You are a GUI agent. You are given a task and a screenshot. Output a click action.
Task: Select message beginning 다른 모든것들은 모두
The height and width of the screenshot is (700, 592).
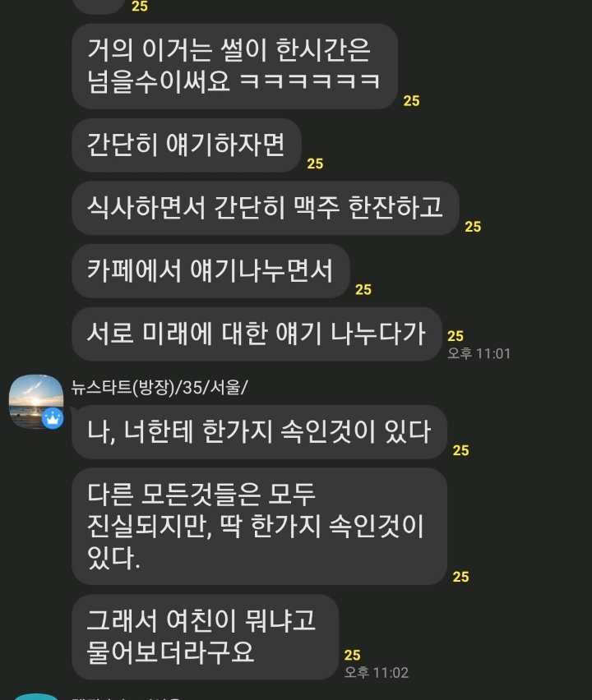(259, 527)
